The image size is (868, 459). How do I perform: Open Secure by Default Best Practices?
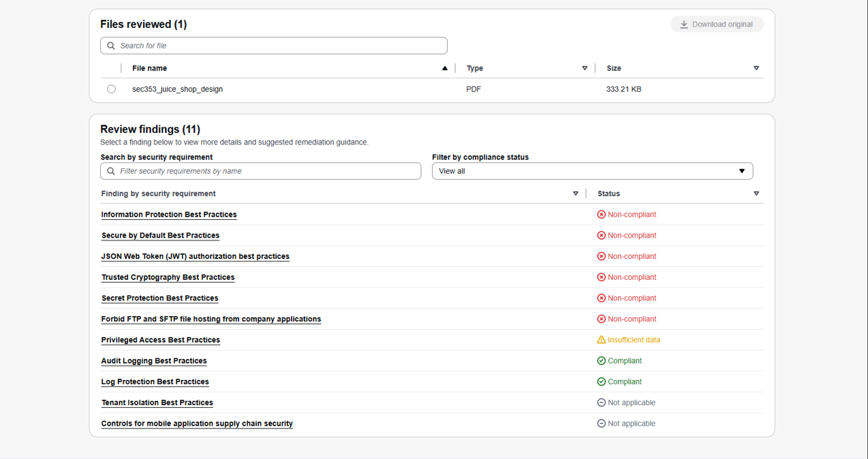160,236
